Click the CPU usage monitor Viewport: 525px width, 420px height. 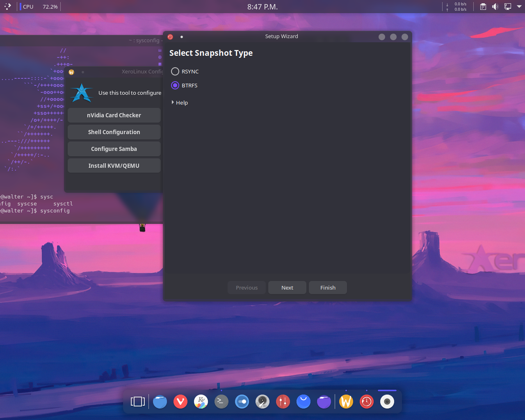(x=39, y=7)
